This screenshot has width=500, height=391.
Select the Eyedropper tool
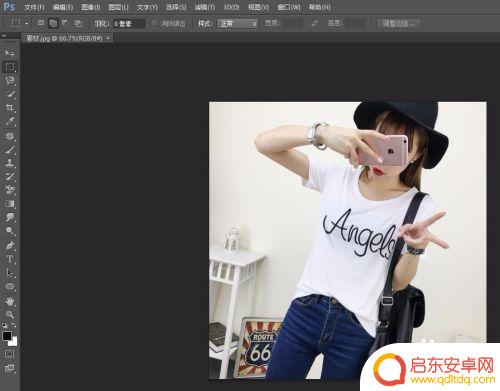(x=10, y=121)
